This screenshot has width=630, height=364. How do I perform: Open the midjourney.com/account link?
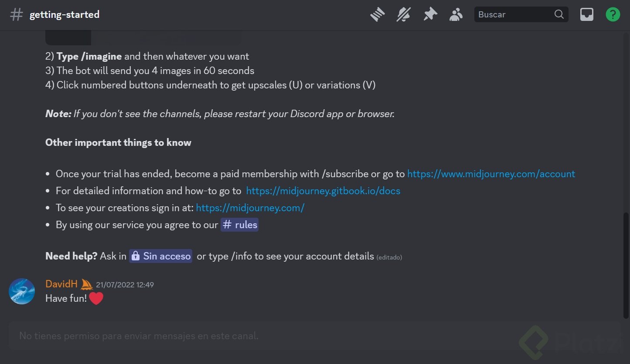[x=491, y=174]
